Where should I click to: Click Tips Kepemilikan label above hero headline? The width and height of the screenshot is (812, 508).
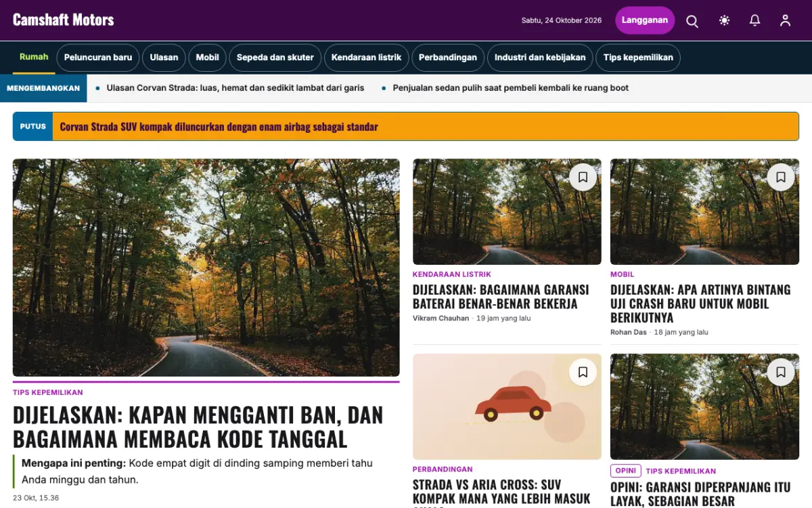[x=48, y=393]
